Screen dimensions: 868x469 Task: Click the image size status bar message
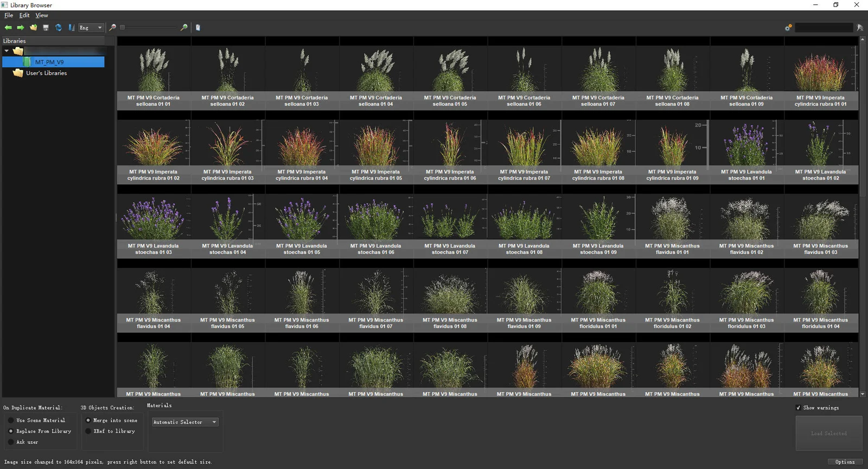coord(108,462)
